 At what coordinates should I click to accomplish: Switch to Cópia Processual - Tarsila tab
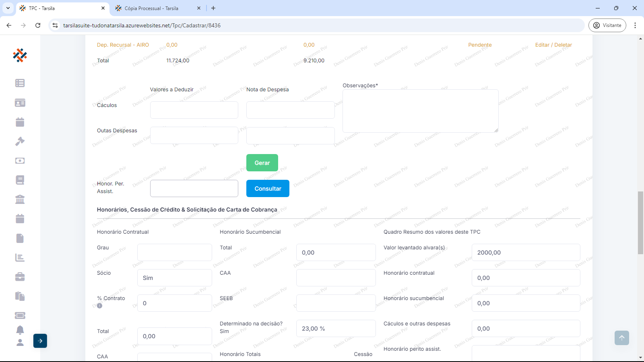(x=151, y=8)
